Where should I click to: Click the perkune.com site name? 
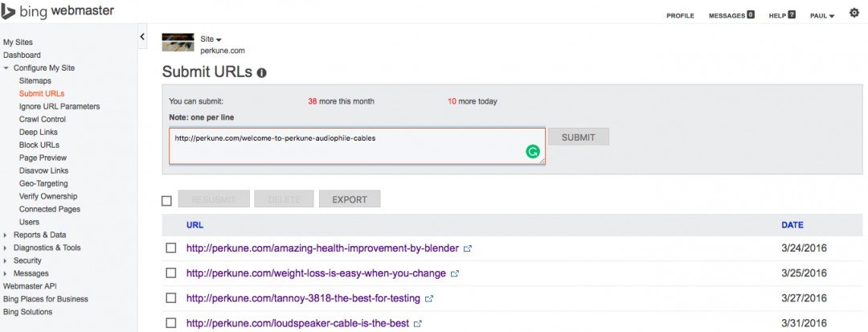click(223, 51)
